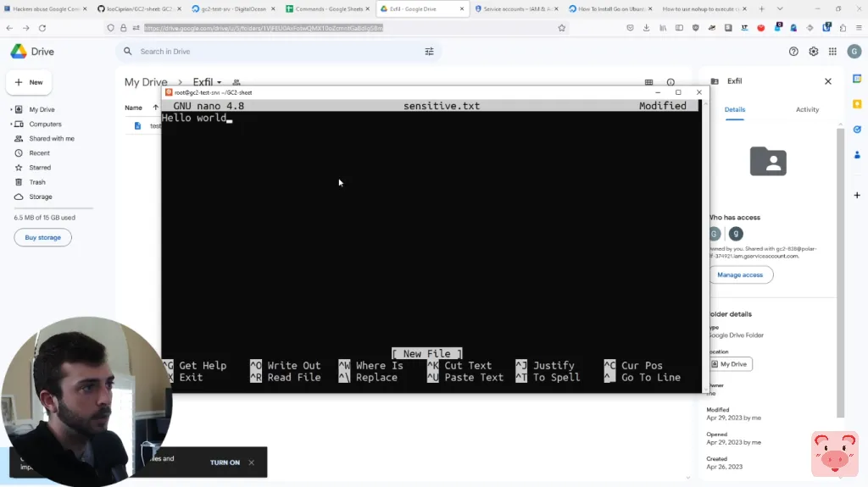Viewport: 868px width, 487px height.
Task: Reload the current browser page
Action: tap(42, 28)
